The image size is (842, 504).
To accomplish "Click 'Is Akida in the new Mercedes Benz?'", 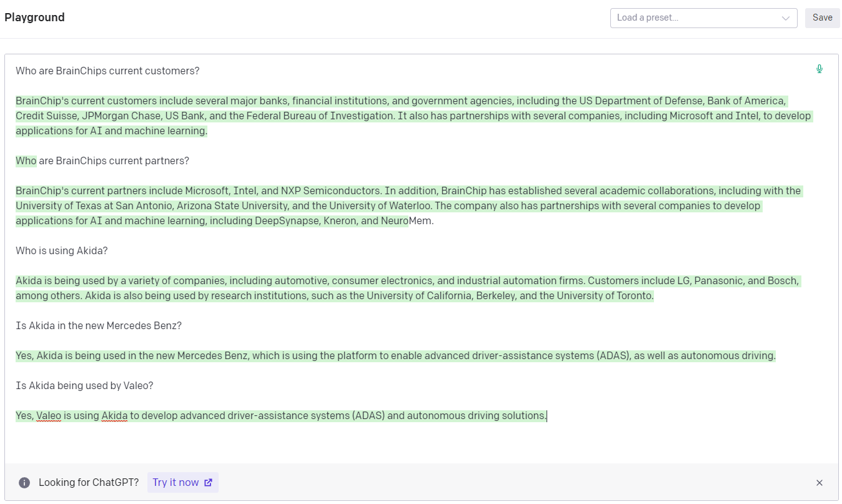I will click(x=99, y=326).
